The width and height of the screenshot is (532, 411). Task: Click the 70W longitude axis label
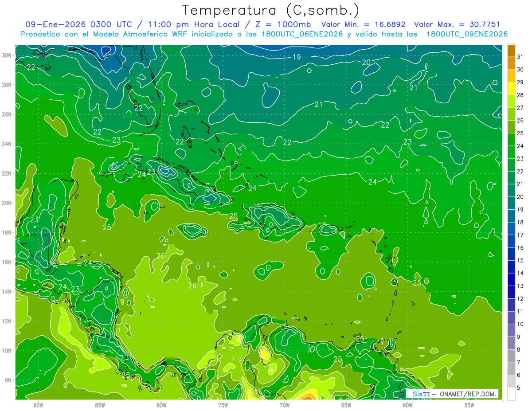[285, 405]
